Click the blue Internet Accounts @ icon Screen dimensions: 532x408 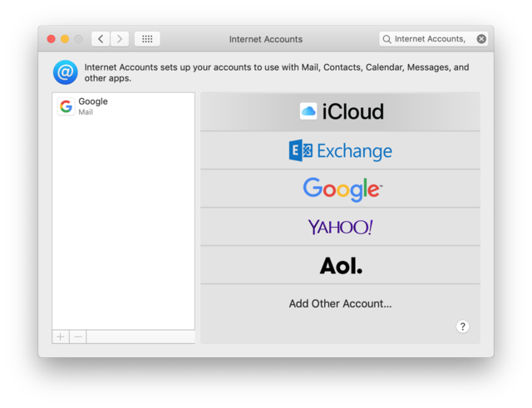(65, 72)
